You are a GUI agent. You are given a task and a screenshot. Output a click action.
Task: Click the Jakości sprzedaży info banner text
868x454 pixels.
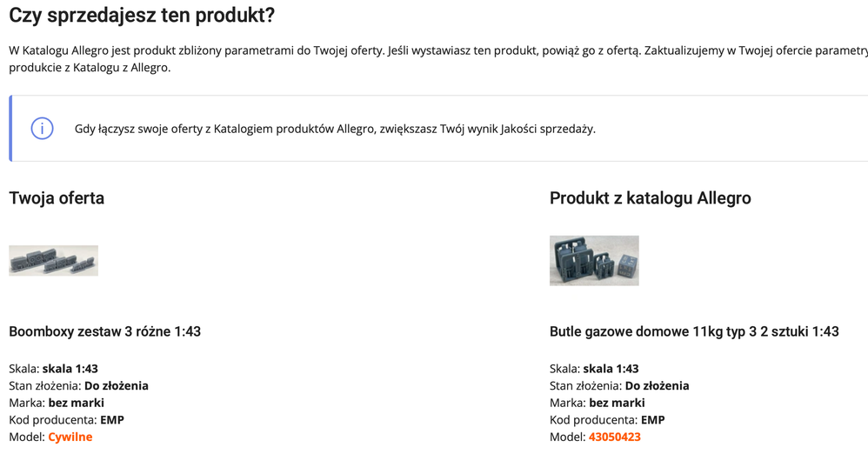click(335, 129)
